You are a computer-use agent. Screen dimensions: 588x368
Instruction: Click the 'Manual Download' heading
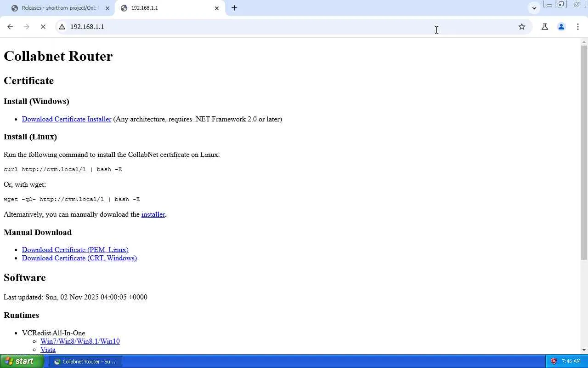[x=38, y=232]
